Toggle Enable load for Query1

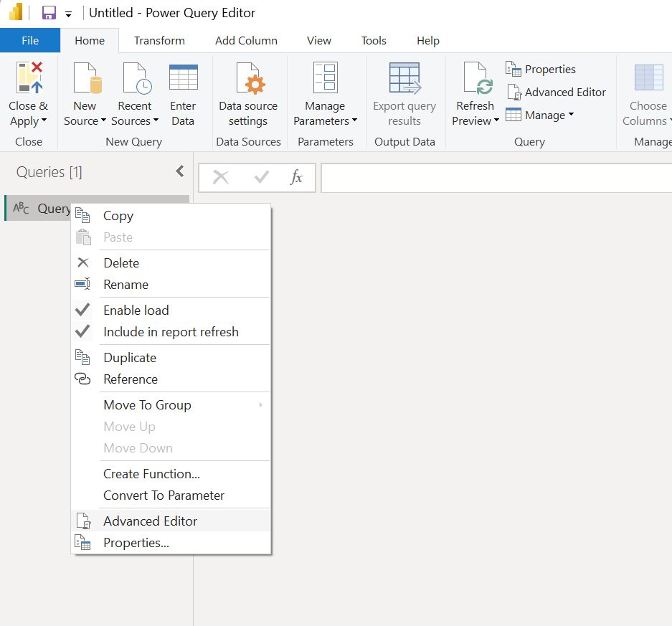[136, 310]
